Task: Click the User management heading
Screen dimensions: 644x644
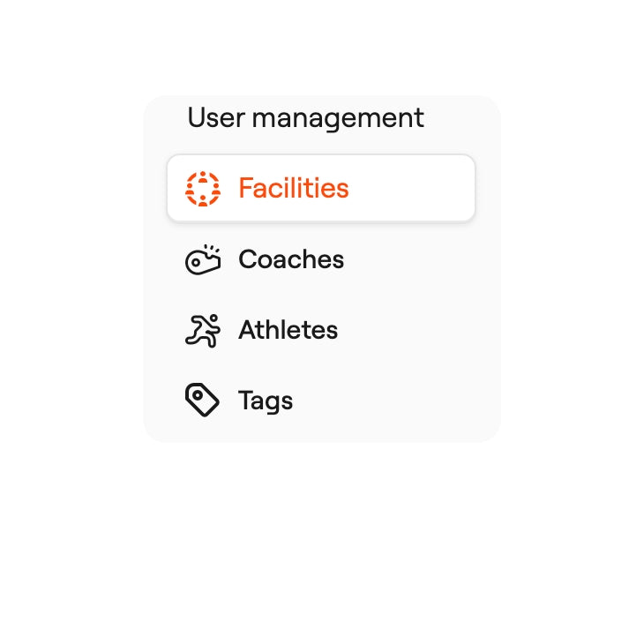Action: pyautogui.click(x=305, y=117)
